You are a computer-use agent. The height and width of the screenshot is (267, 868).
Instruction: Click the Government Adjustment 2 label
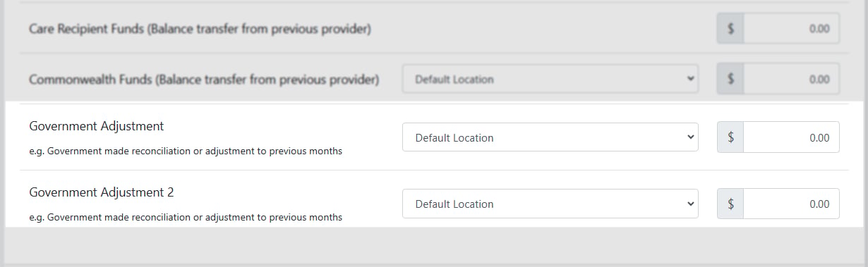click(101, 192)
